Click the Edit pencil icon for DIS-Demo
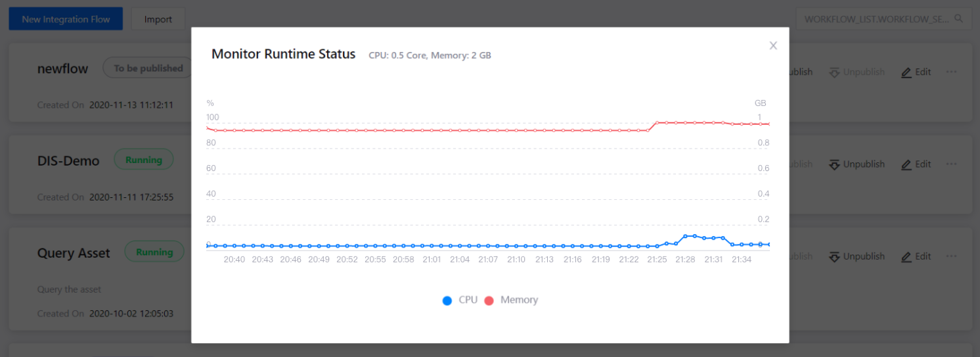 906,164
